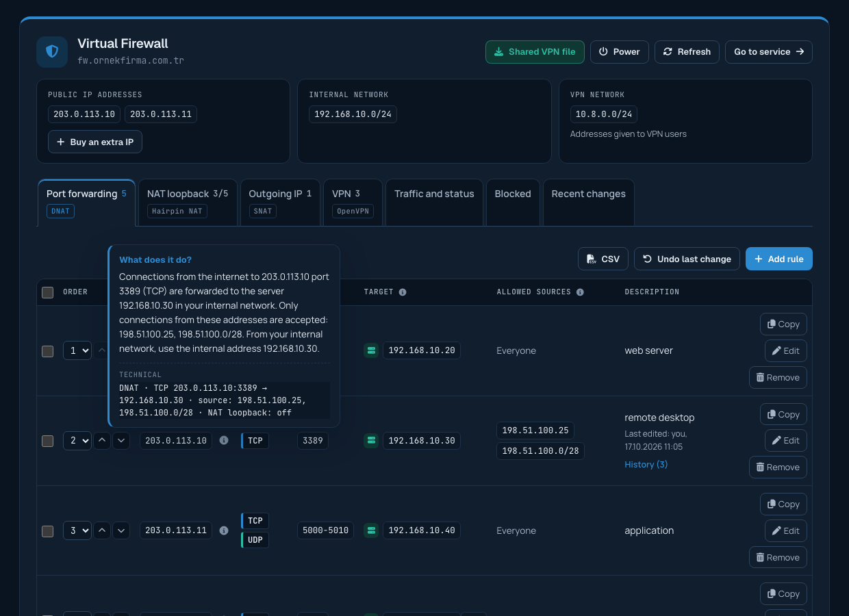Image resolution: width=849 pixels, height=616 pixels.
Task: Click info icon next to remote desktop rule's public IP
Action: (x=224, y=441)
